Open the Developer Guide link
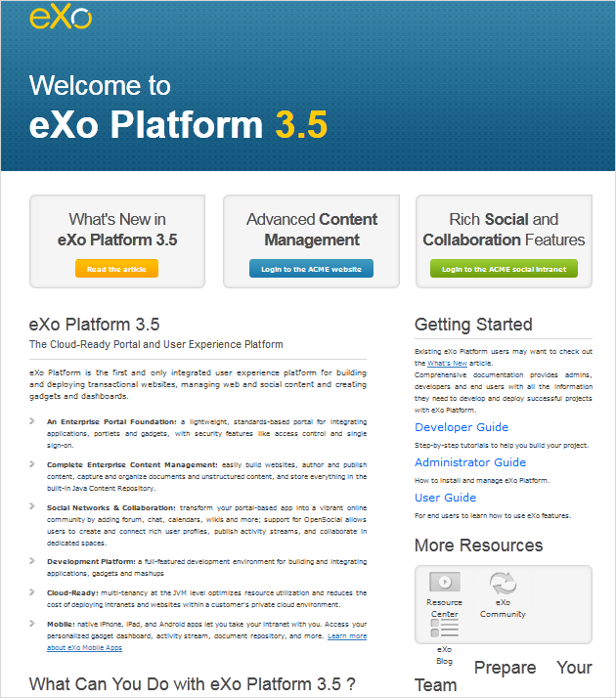The image size is (616, 698). click(462, 427)
